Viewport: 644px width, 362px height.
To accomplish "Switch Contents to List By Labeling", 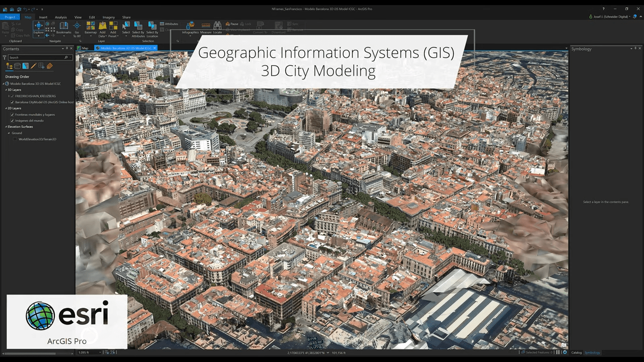I will (49, 66).
